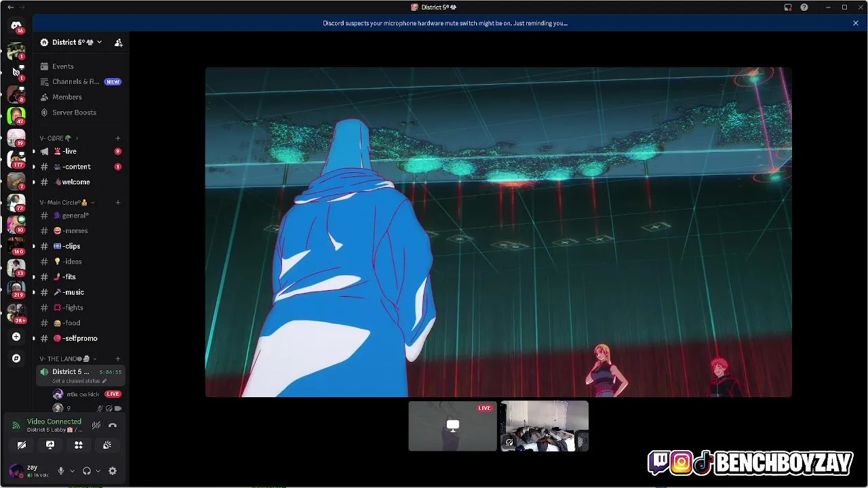Viewport: 868px width, 488px height.
Task: Create channel in V- THE LAND category
Action: click(x=118, y=359)
